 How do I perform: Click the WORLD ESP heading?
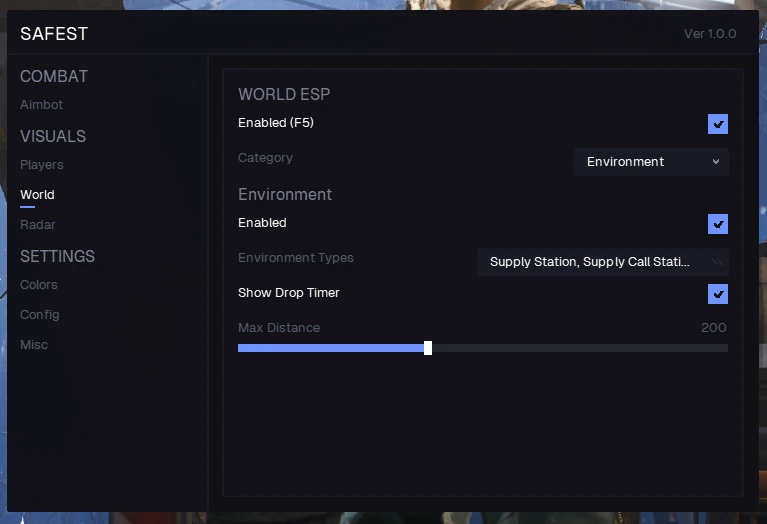(x=284, y=94)
